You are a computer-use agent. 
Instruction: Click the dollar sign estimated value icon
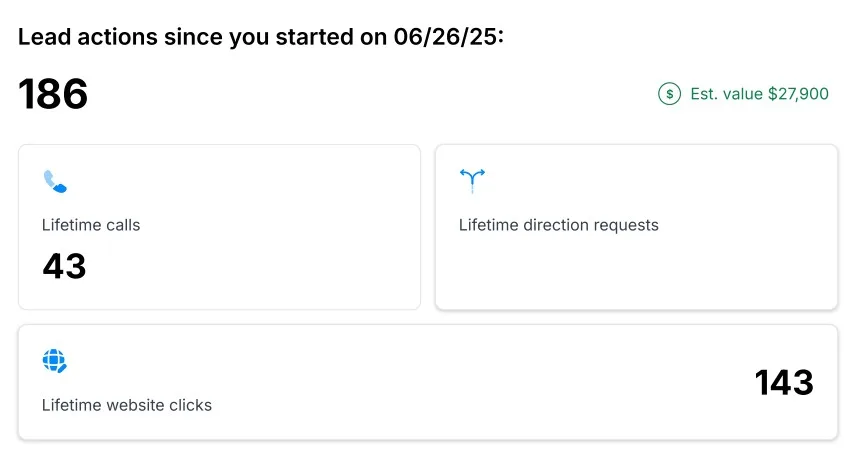669,94
